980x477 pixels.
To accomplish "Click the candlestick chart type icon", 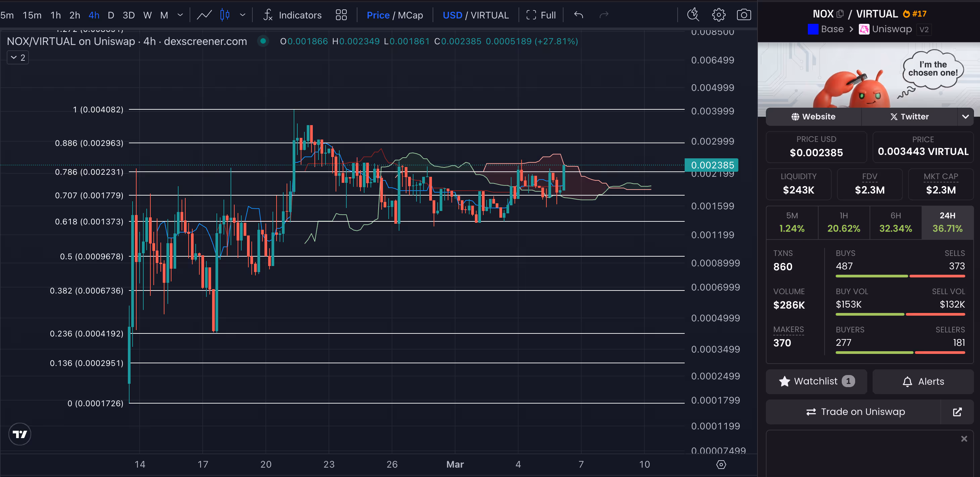I will pyautogui.click(x=225, y=15).
